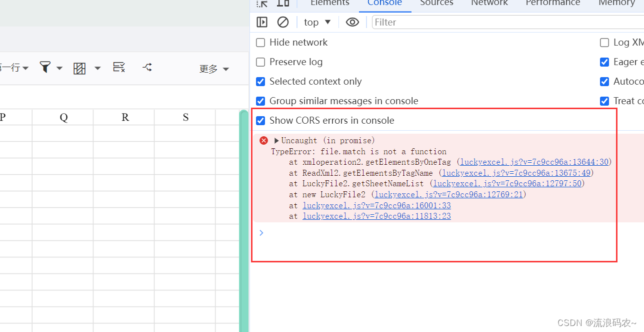Open the Sources panel tab
This screenshot has height=332, width=644.
point(436,3)
